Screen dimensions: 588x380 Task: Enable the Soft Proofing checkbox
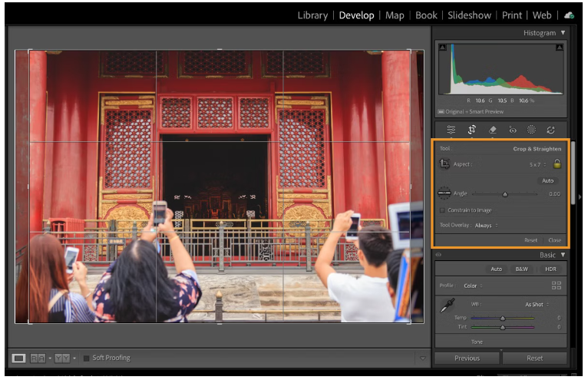(x=87, y=358)
